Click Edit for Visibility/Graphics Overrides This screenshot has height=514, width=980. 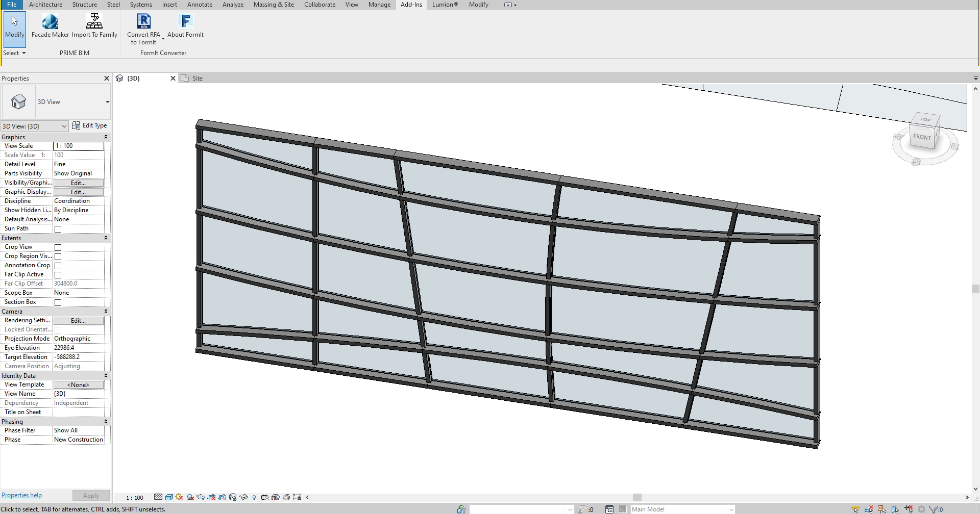79,183
